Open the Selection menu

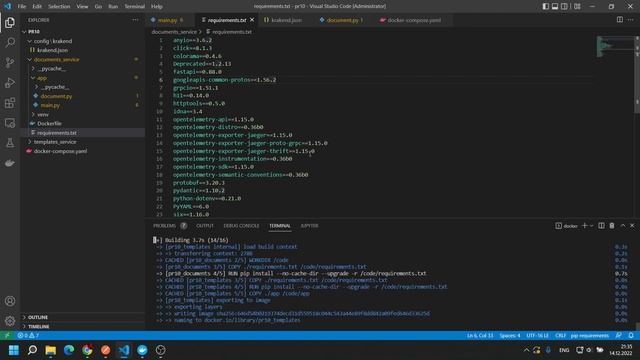[x=59, y=7]
